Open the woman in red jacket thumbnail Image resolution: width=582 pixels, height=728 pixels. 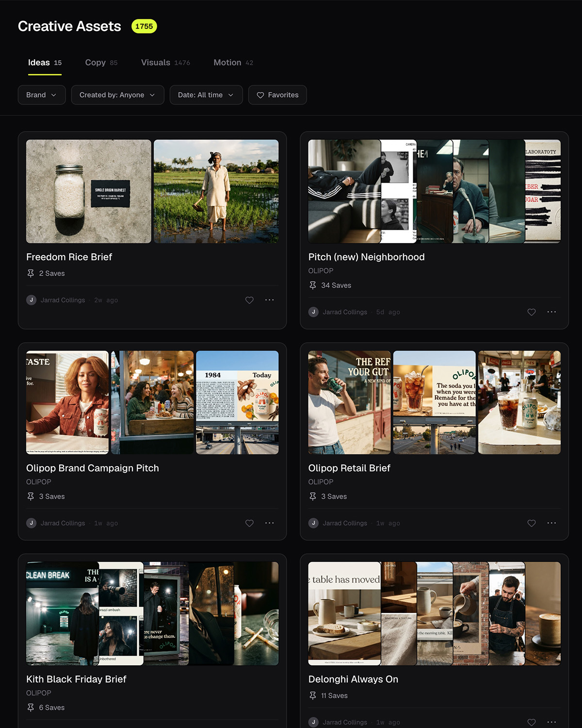(x=67, y=402)
